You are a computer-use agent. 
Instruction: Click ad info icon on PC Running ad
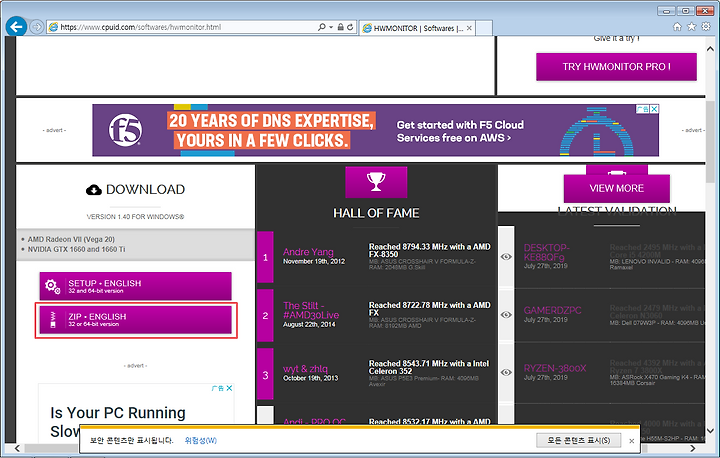coord(218,388)
